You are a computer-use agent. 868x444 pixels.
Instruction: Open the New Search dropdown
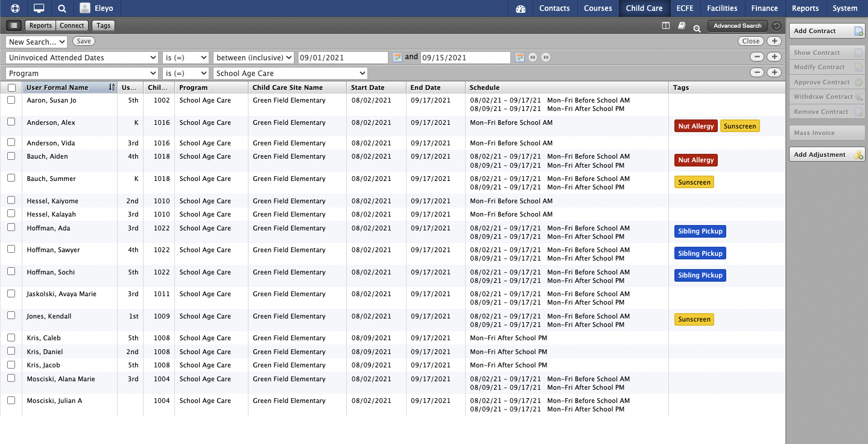[x=36, y=42]
